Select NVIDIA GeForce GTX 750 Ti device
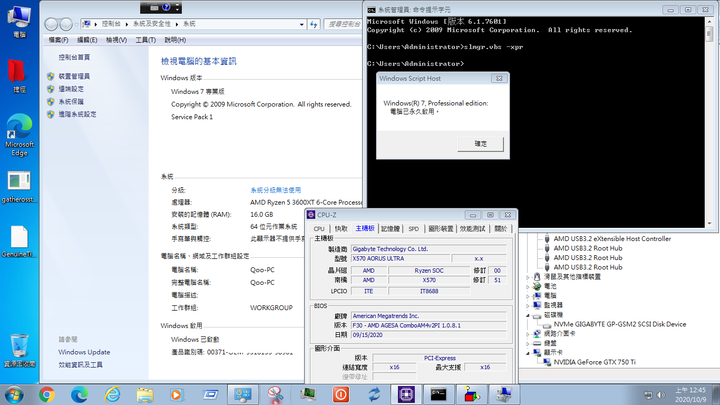720x405 pixels. [595, 362]
